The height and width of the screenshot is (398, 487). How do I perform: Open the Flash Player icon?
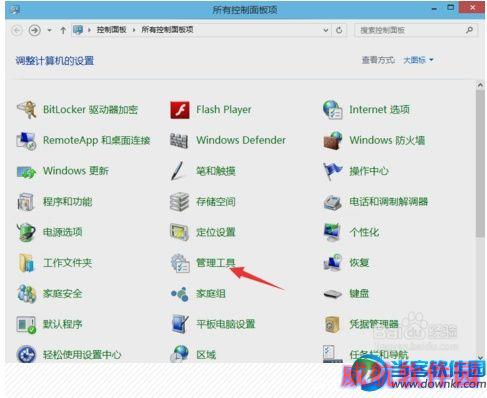point(180,110)
